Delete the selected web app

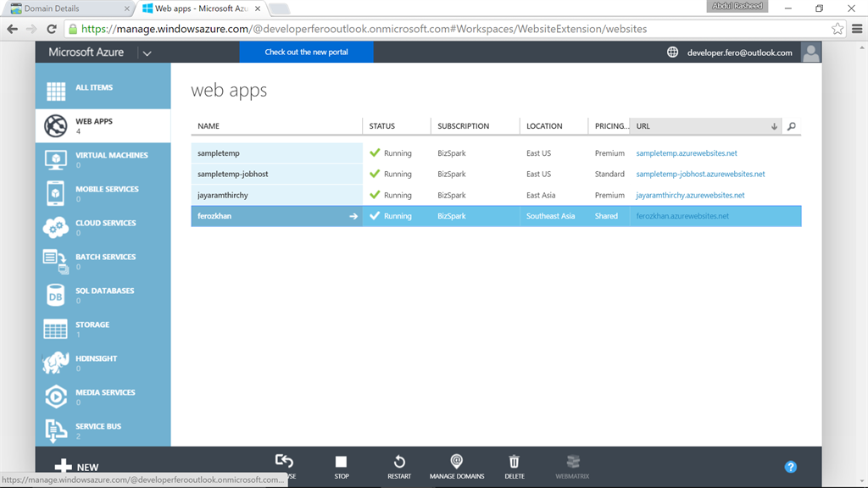[515, 467]
